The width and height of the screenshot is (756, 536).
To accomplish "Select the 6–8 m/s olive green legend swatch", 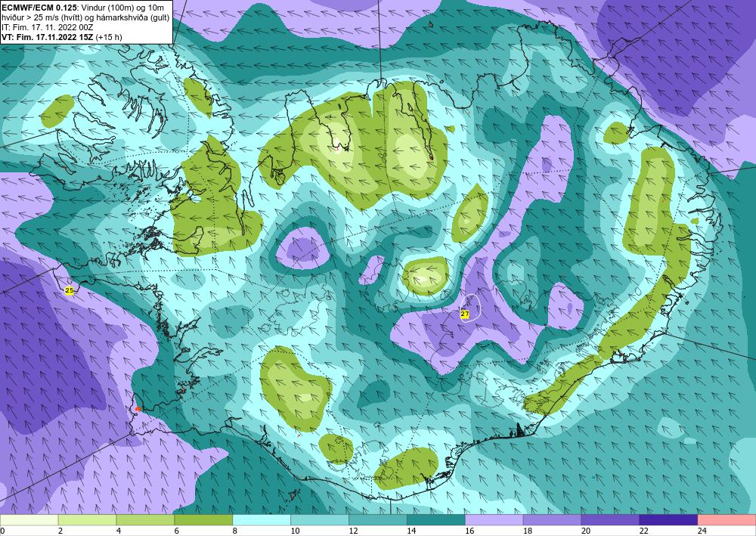I will (203, 520).
